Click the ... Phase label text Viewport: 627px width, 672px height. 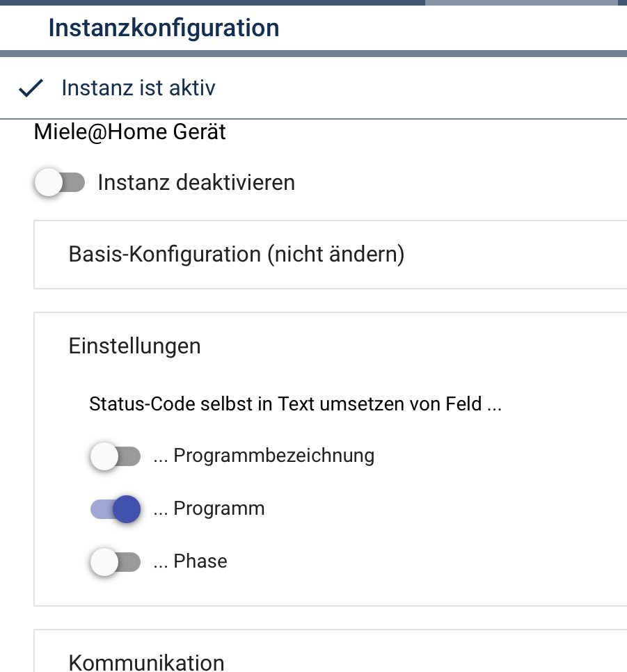point(190,562)
